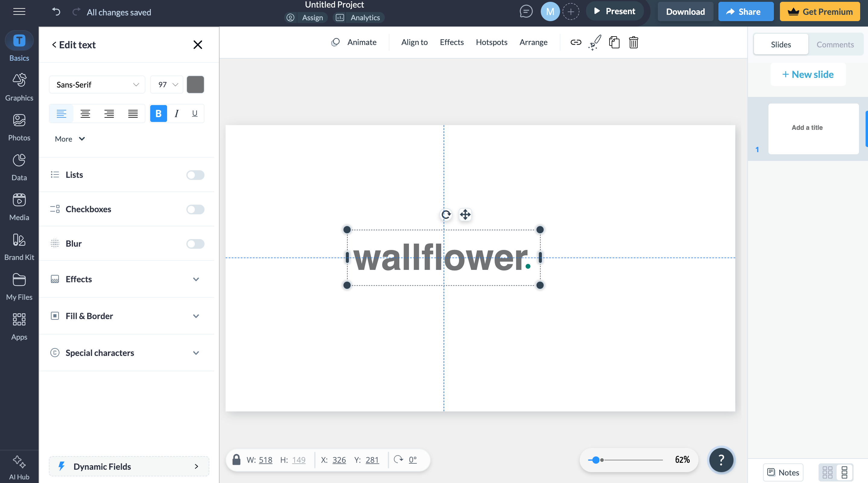Screen dimensions: 868x483
Task: Open the Graphics sidebar panel
Action: (19, 87)
